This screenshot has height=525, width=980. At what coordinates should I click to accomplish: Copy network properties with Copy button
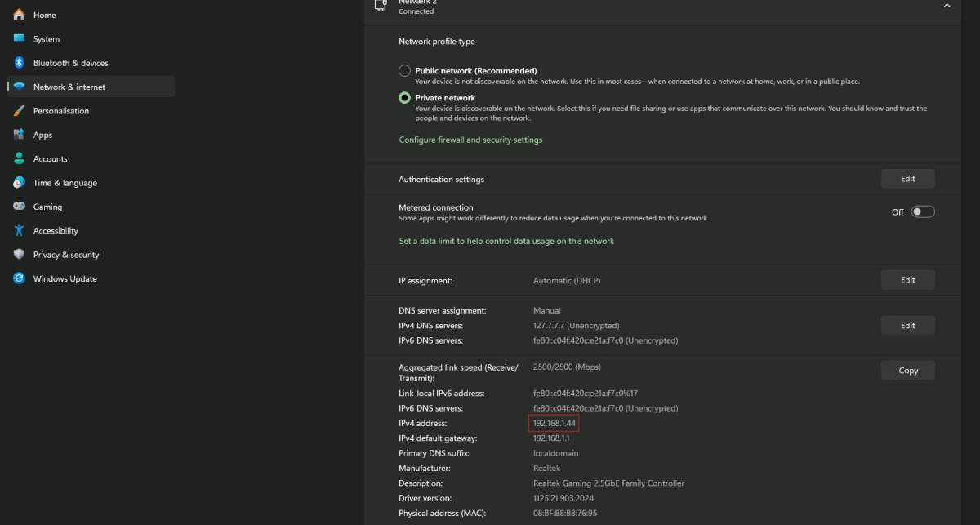(x=907, y=370)
